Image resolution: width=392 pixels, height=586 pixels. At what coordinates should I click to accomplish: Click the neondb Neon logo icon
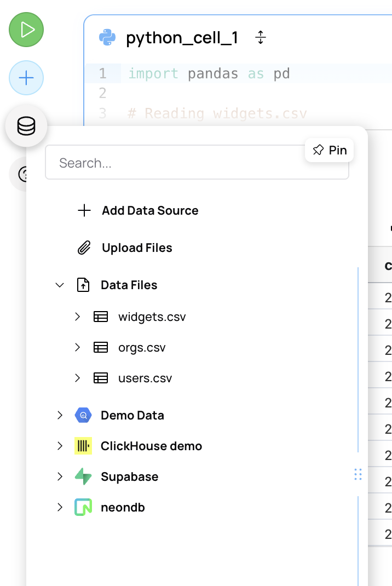click(x=83, y=507)
